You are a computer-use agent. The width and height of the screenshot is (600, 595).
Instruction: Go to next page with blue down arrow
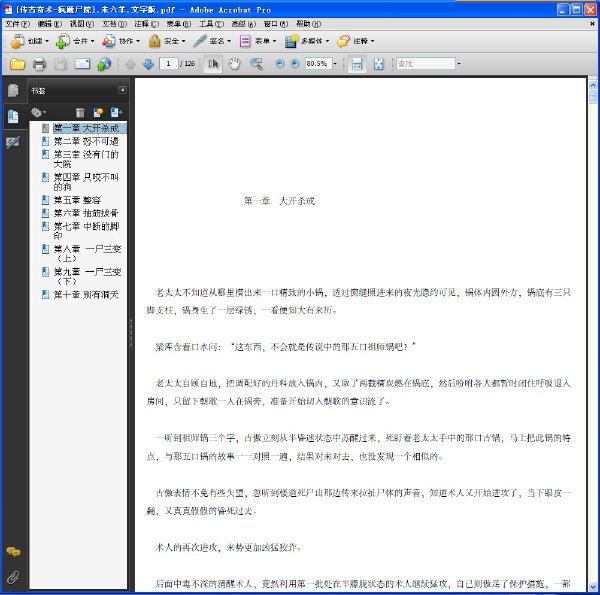[148, 64]
